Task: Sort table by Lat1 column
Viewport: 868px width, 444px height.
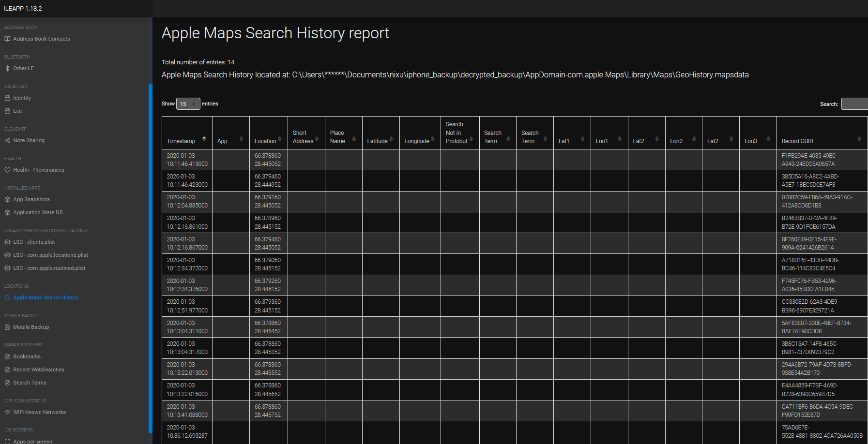Action: click(572, 133)
